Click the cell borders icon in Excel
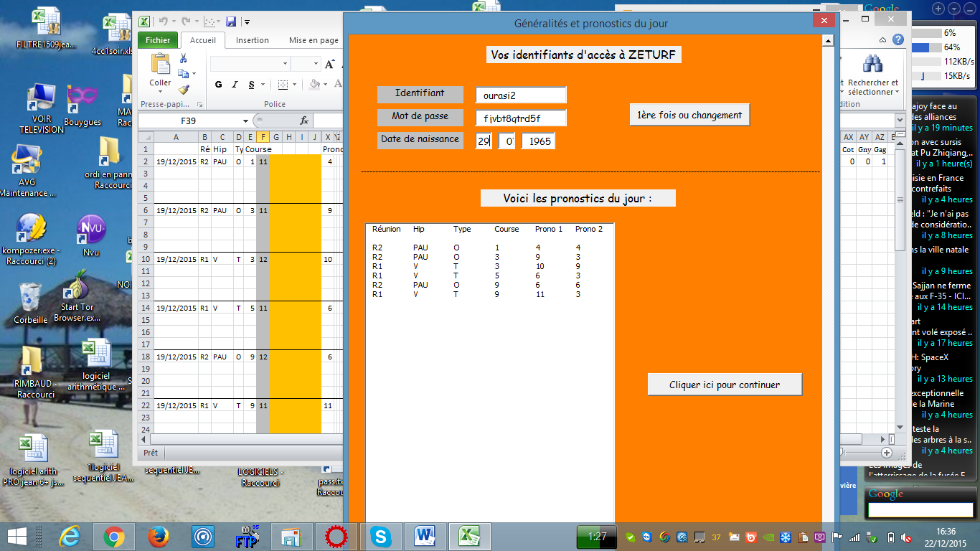 pyautogui.click(x=283, y=85)
